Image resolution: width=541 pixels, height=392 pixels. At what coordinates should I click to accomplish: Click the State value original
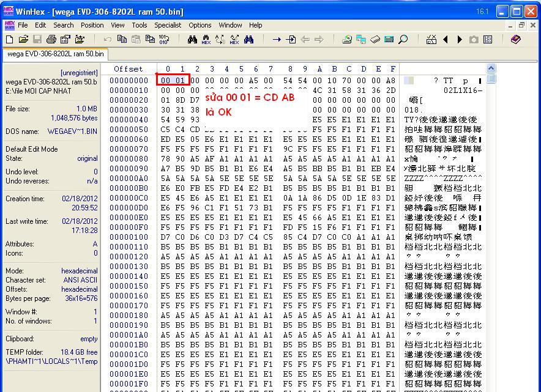click(88, 158)
